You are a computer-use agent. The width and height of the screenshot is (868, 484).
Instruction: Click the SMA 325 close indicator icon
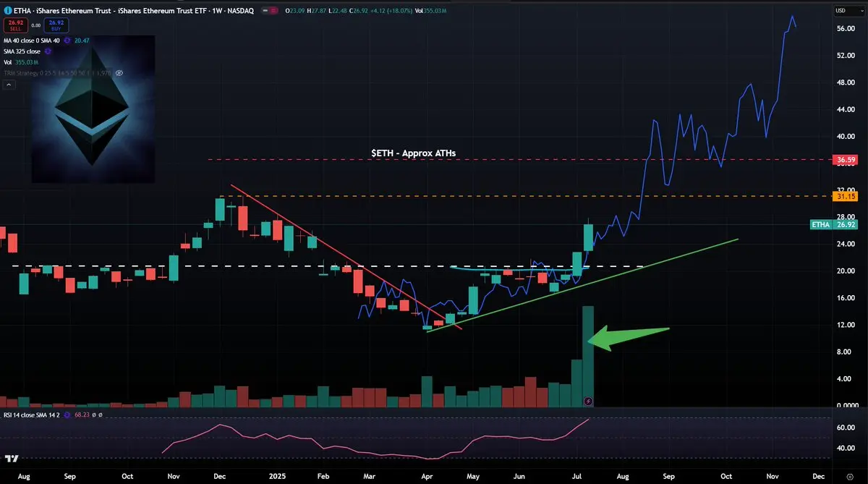coord(48,51)
